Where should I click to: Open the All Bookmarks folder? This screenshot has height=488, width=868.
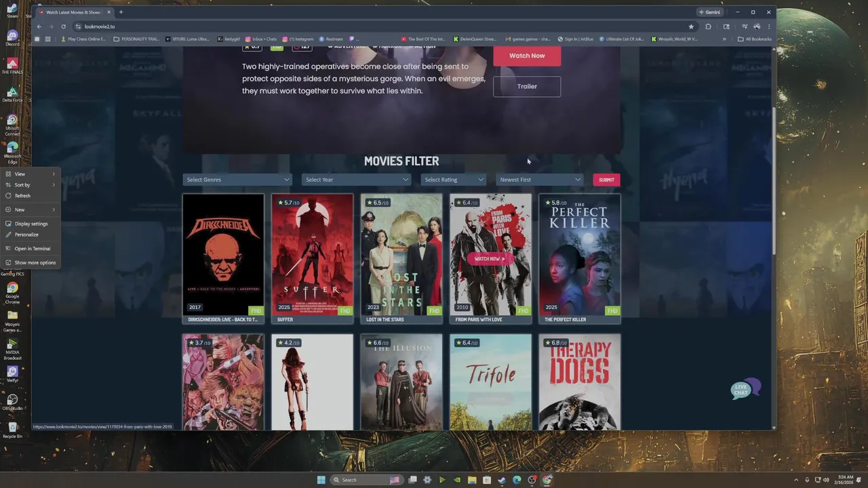point(755,39)
